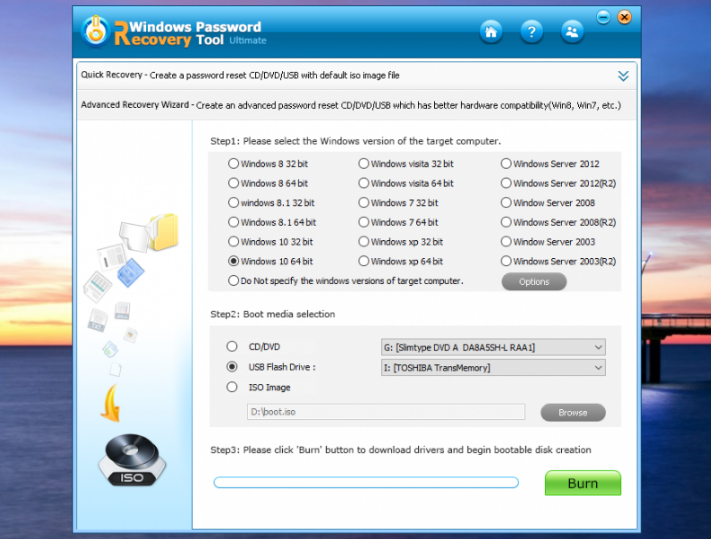Image resolution: width=711 pixels, height=539 pixels.
Task: Select Windows 10 64 bit option
Action: 270,261
